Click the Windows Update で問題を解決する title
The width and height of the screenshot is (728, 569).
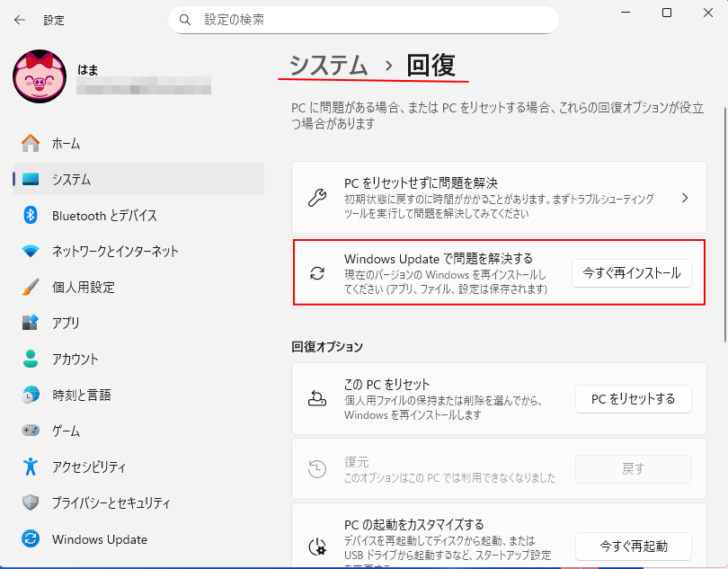(438, 259)
